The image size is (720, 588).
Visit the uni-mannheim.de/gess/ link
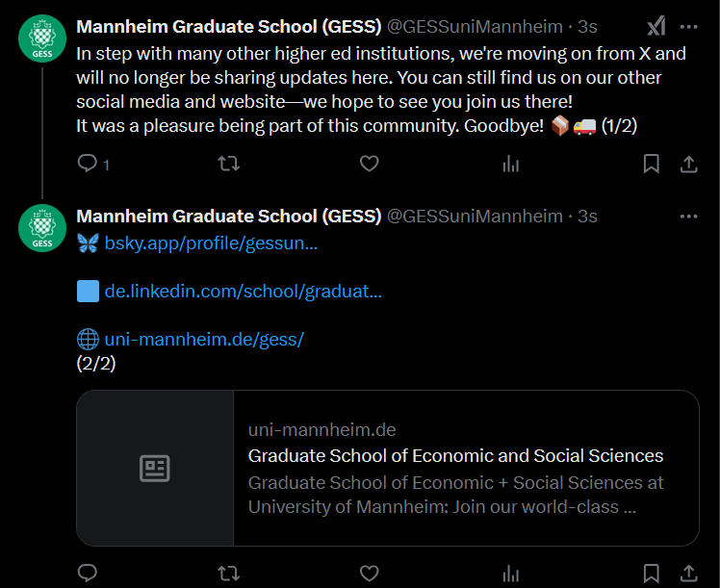point(204,339)
